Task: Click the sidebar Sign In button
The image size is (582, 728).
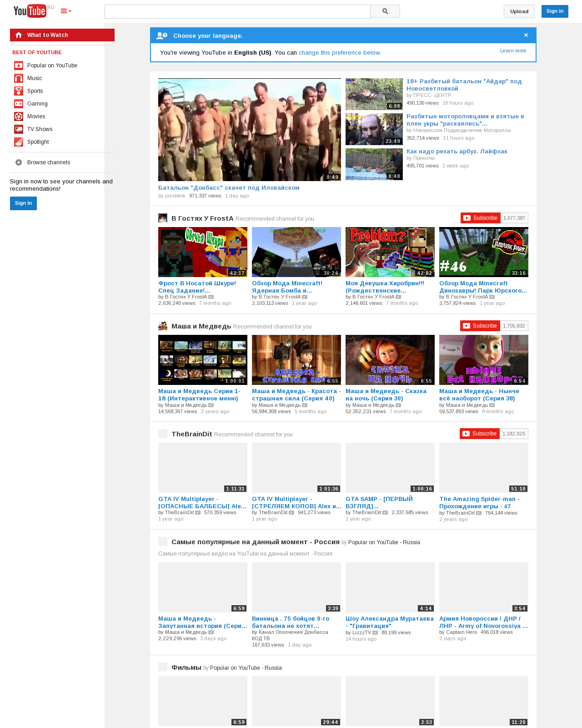Action: click(x=23, y=203)
